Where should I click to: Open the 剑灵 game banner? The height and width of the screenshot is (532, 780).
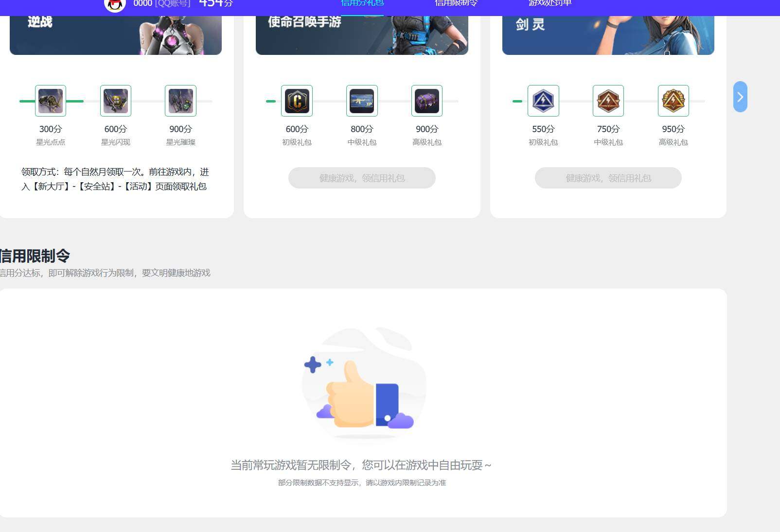(608, 35)
